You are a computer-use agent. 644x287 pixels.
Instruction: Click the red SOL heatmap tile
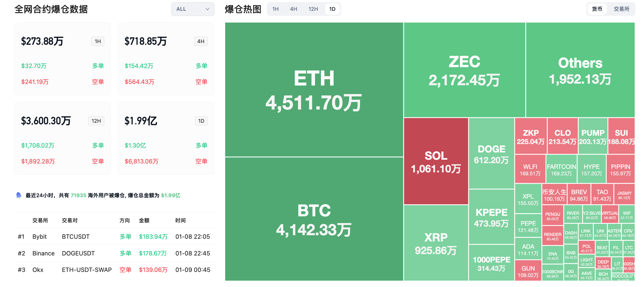(x=436, y=161)
